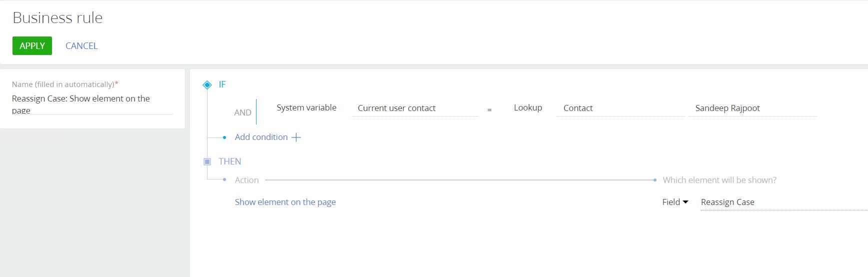
Task: Edit the Sandeep Rajpoot lookup value
Action: pos(752,108)
